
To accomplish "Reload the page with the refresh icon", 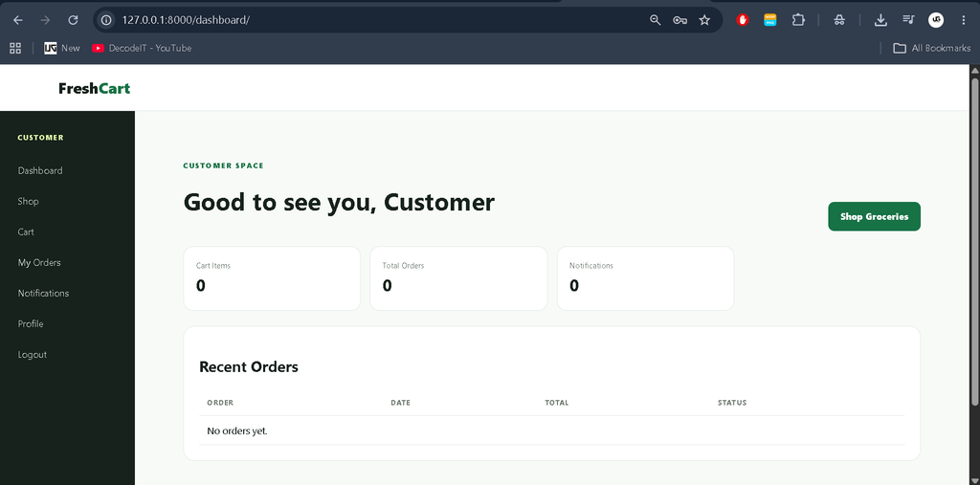I will pos(73,20).
